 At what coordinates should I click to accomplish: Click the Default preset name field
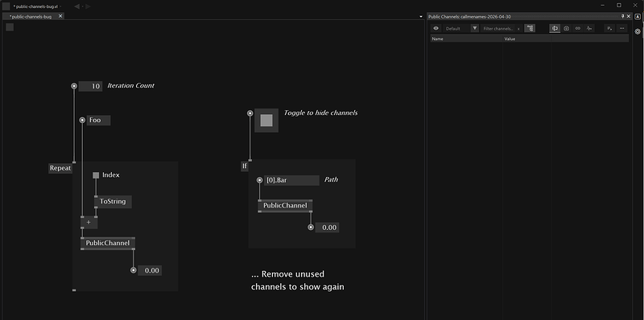coord(456,29)
